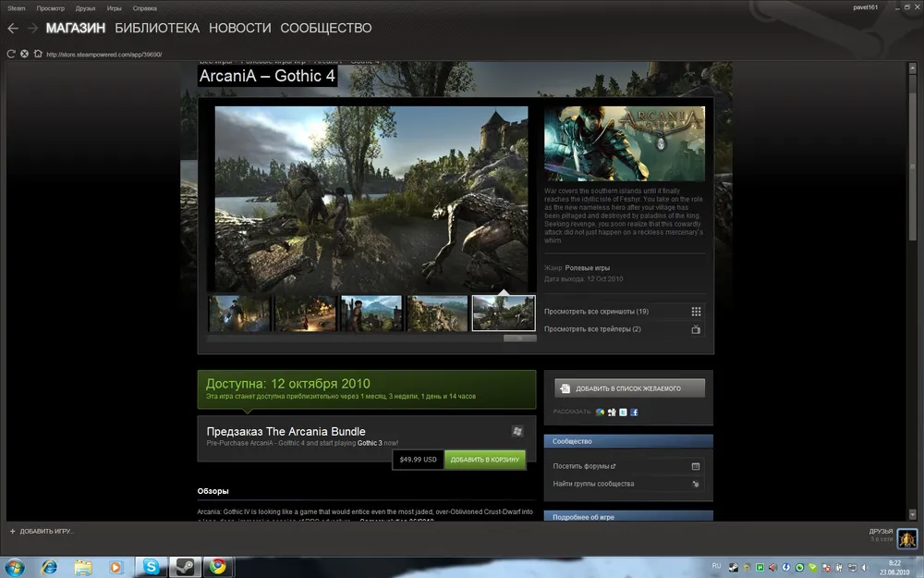Open the Просмотр menu
Screen dimensions: 924x578
pos(51,7)
